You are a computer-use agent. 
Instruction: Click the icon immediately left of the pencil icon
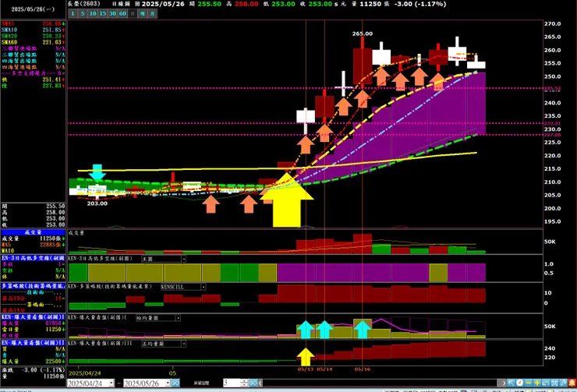click(554, 383)
